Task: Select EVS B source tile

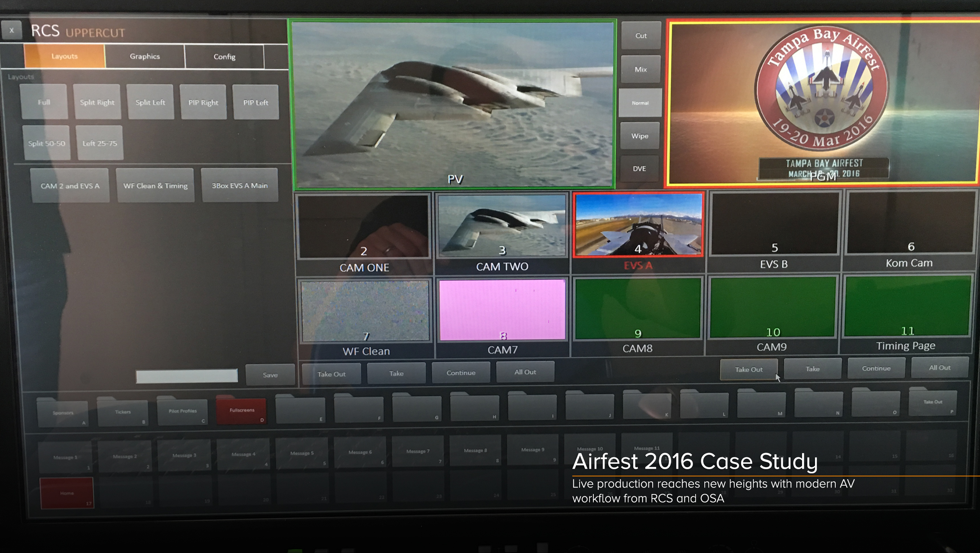Action: tap(774, 231)
